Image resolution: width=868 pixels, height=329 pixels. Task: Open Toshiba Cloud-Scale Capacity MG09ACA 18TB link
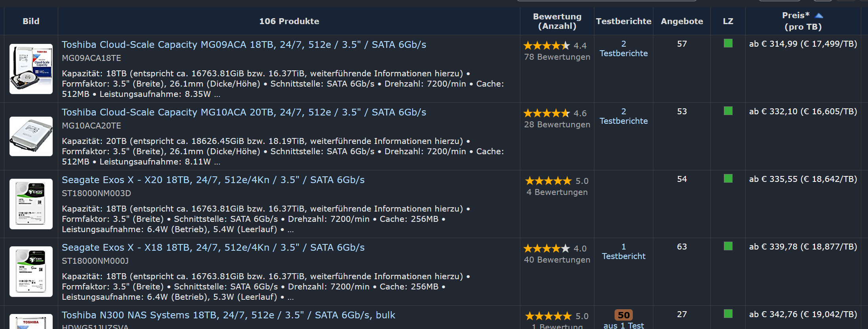click(244, 45)
